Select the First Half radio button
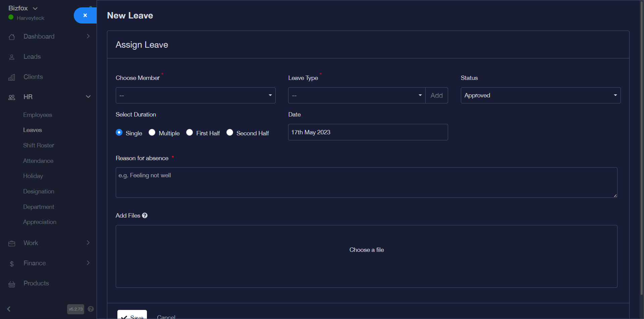Viewport: 644px width, 319px height. point(190,133)
